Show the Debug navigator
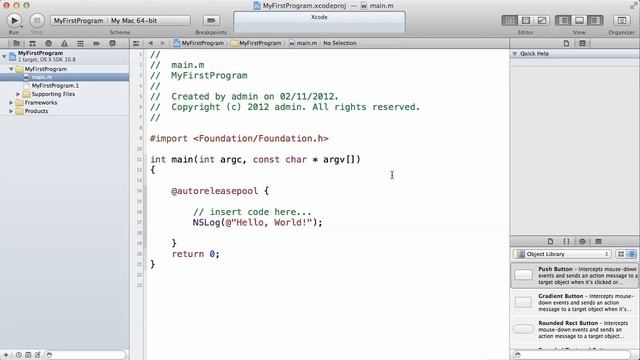640x360 pixels. [80, 43]
